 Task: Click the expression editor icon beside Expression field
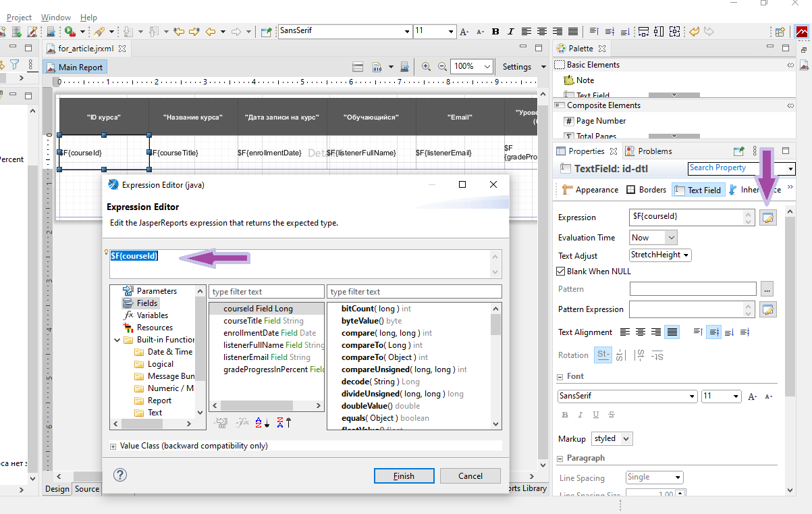[767, 217]
